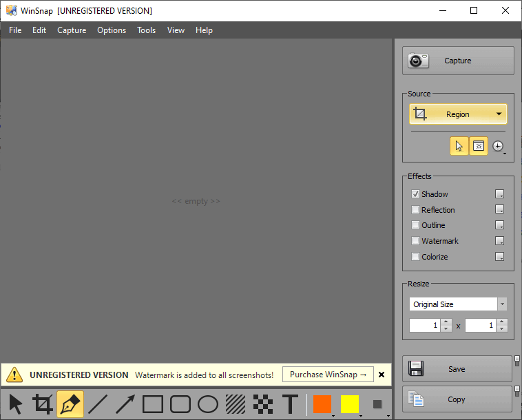Open the Options menu

point(112,30)
